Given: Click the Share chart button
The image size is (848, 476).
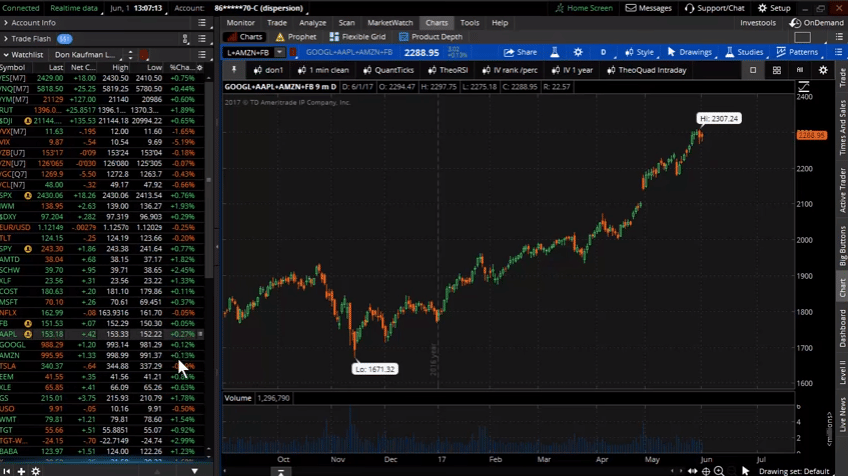Looking at the screenshot, I should [x=520, y=52].
